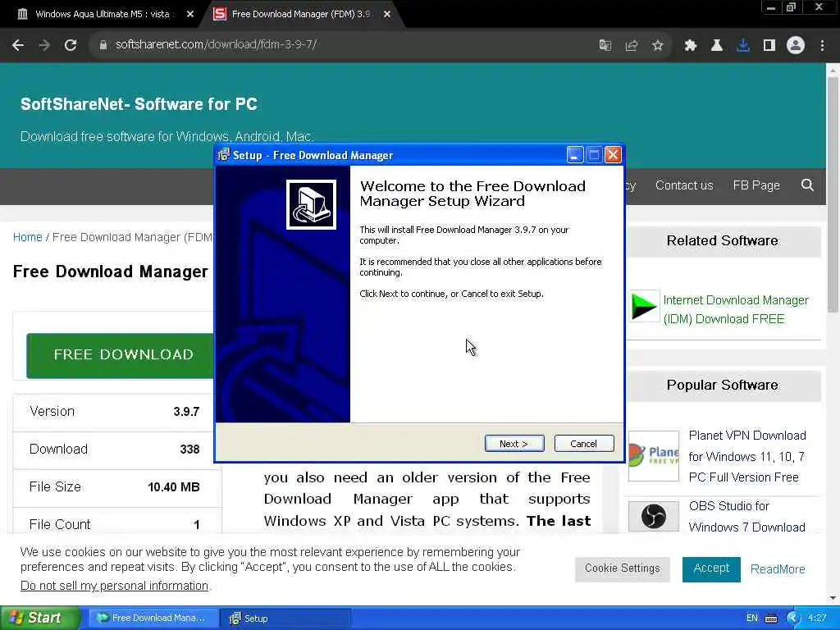Viewport: 840px width, 630px height.
Task: Switch to the Windows Aqua Ultimate M5 tab
Action: (102, 14)
